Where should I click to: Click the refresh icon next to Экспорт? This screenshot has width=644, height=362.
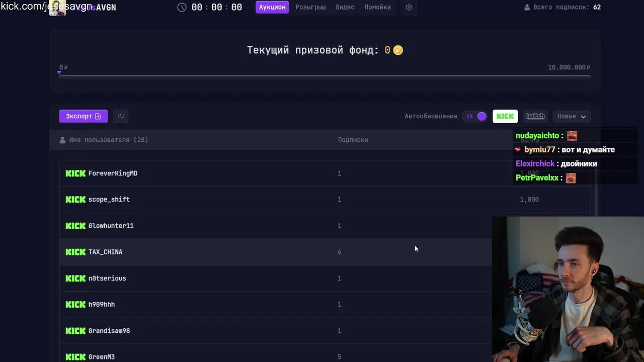pos(121,116)
